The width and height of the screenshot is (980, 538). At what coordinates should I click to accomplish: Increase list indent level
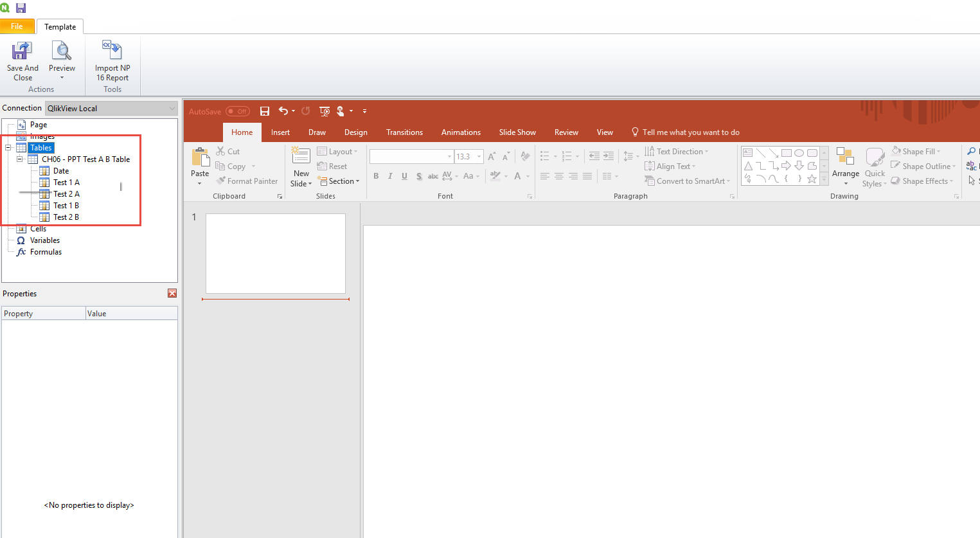(x=609, y=156)
